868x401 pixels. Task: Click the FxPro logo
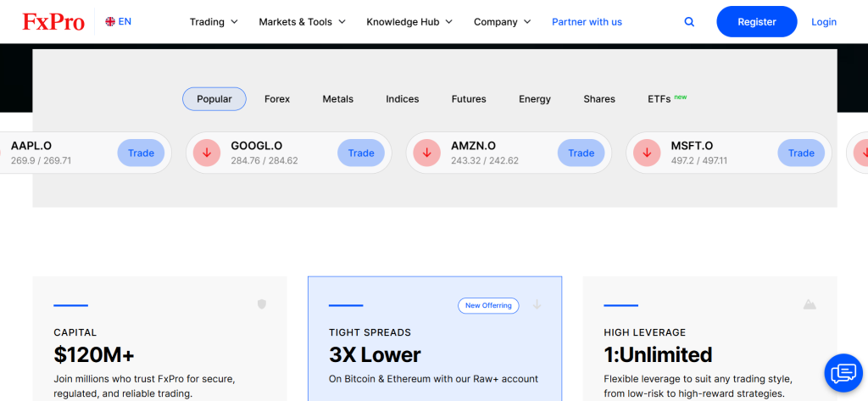pos(53,22)
